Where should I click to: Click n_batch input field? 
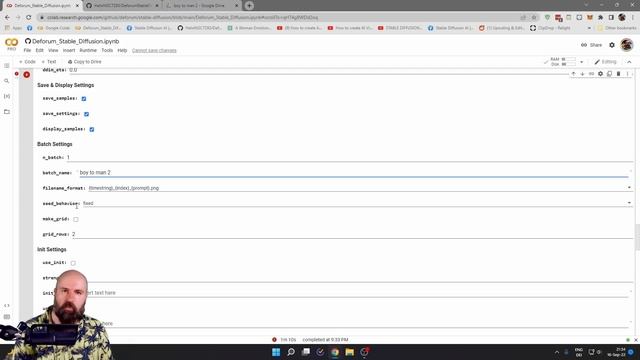point(350,158)
